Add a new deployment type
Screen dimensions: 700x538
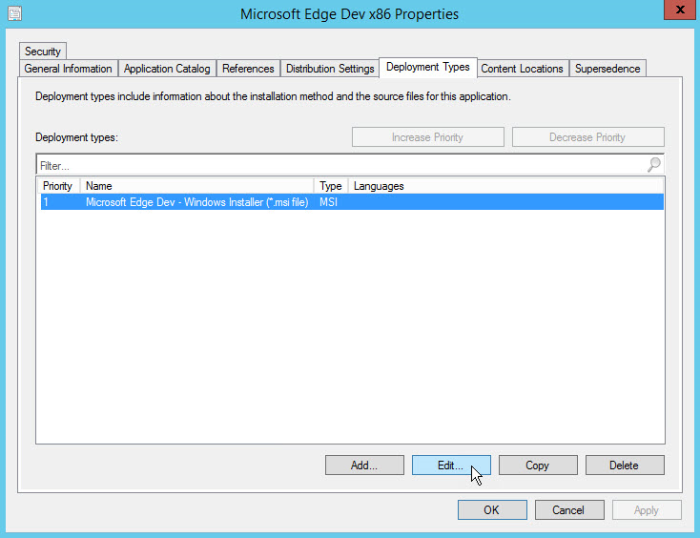(364, 465)
